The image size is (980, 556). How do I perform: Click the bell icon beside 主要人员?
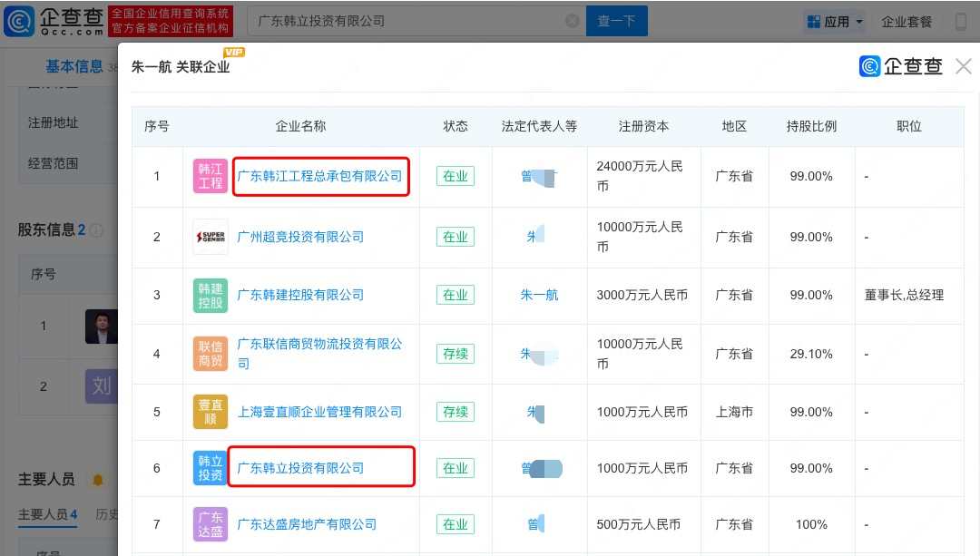click(97, 480)
